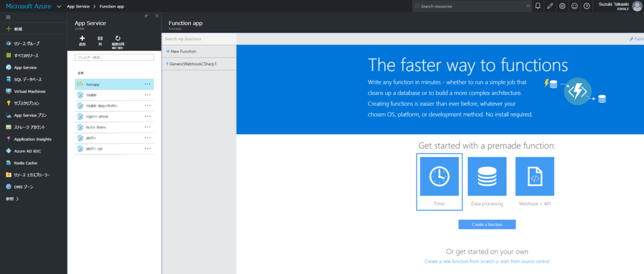Click New Function in the function list

[x=199, y=52]
